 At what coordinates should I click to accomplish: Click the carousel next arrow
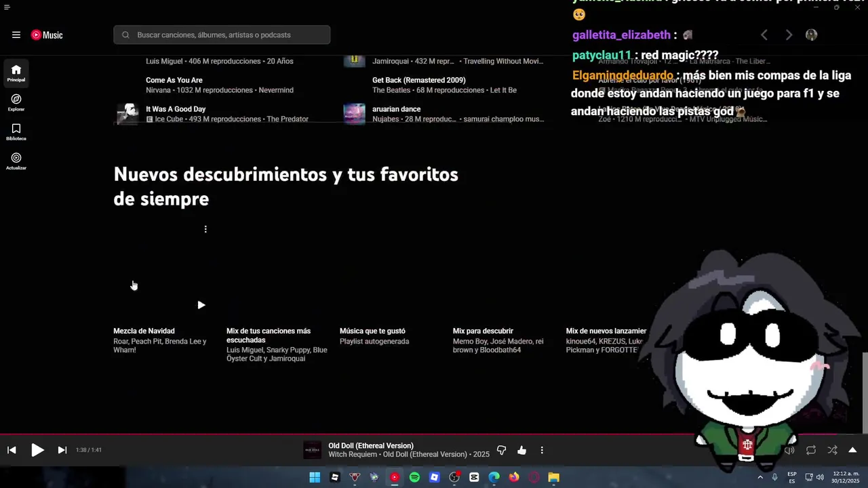pos(789,35)
